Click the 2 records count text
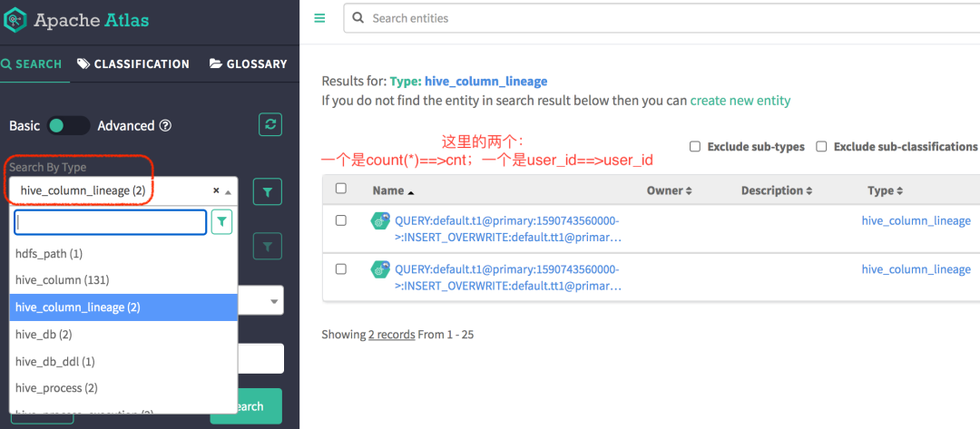The image size is (980, 429). (x=391, y=335)
